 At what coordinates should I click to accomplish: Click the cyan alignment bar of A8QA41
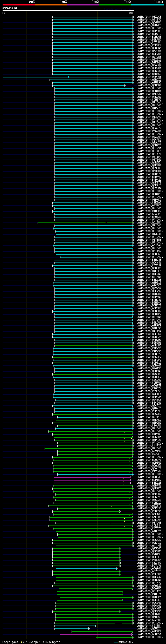(x=87, y=569)
